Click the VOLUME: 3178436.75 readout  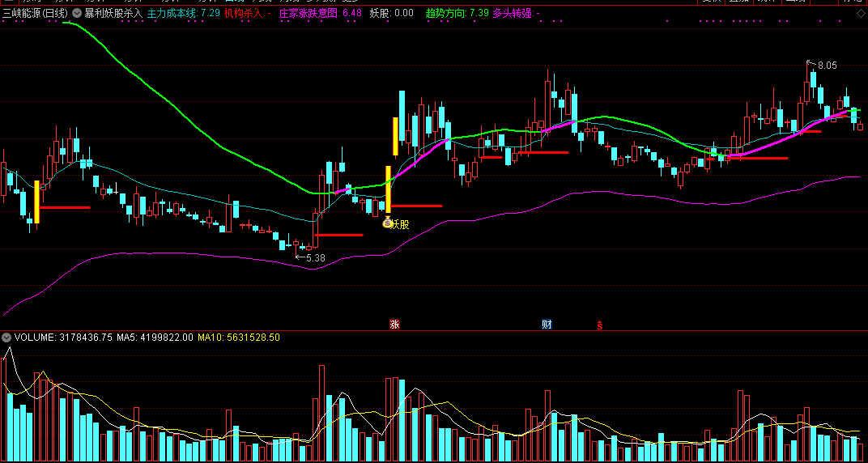coord(64,337)
